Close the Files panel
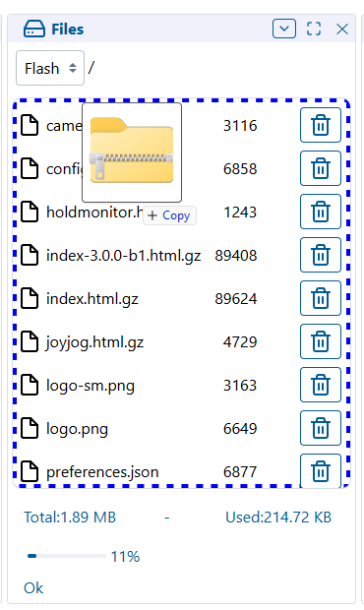364x610 pixels. tap(342, 29)
